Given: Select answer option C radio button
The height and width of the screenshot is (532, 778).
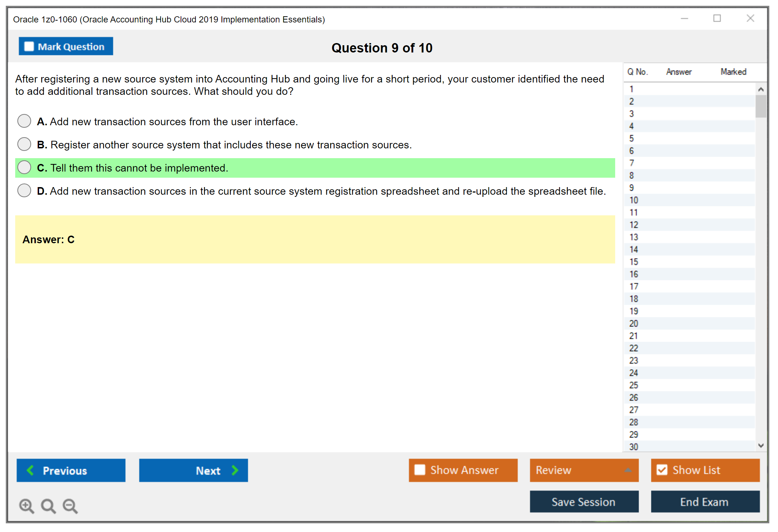Looking at the screenshot, I should 24,167.
